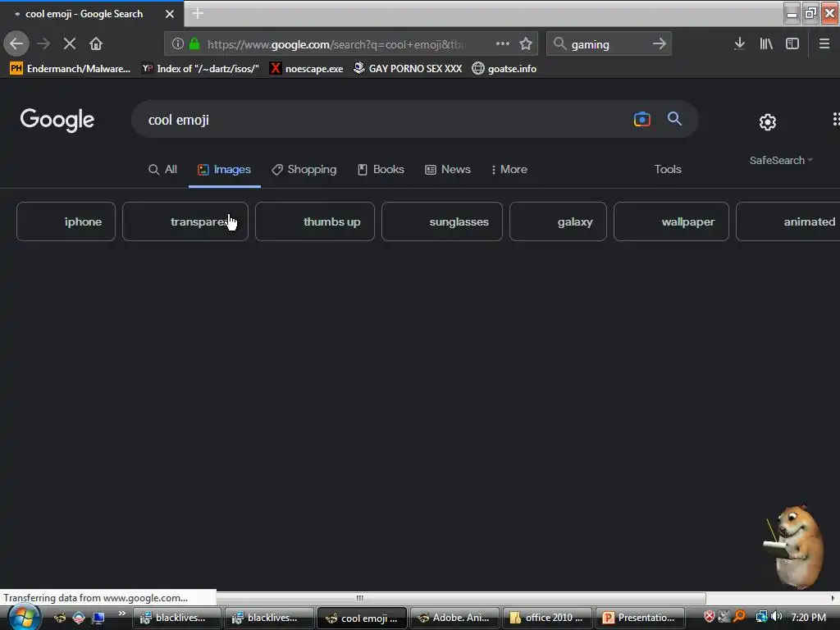Open the News results tab
The width and height of the screenshot is (840, 630).
(448, 169)
